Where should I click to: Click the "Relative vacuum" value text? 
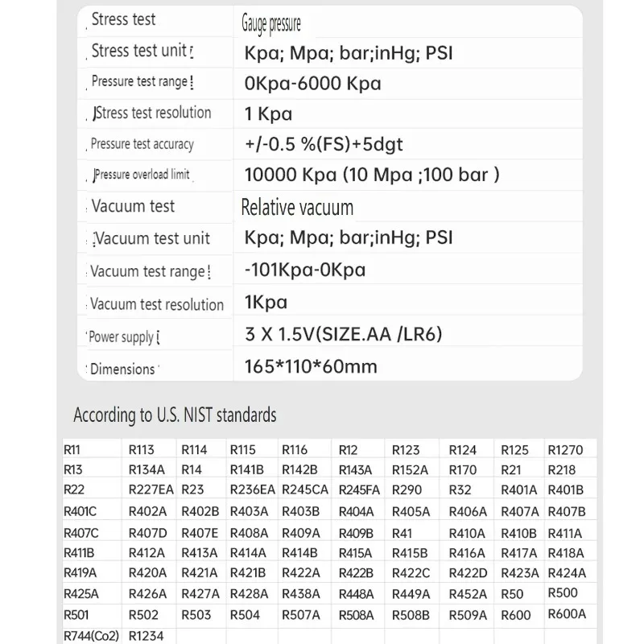pos(297,208)
